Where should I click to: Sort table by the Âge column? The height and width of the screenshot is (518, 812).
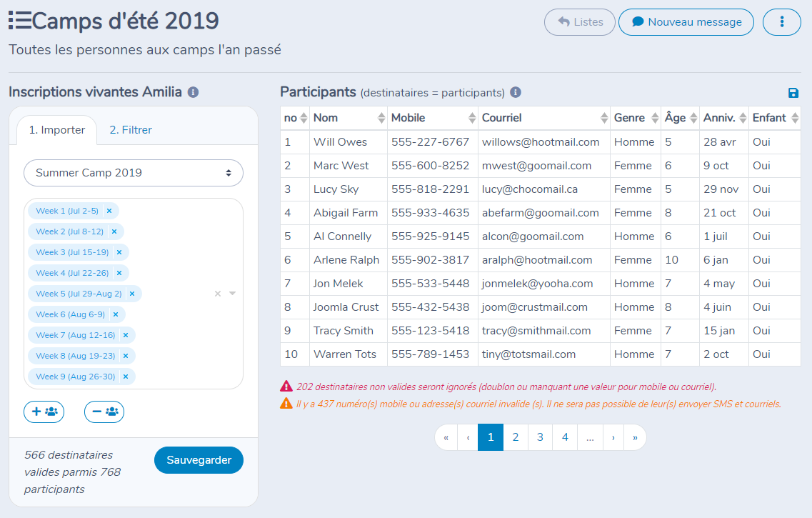coord(680,118)
